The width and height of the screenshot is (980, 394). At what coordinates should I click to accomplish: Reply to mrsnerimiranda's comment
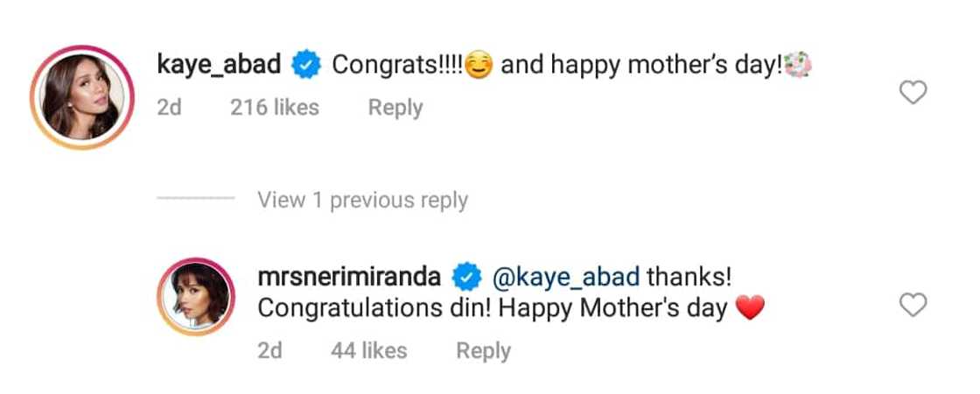(x=483, y=351)
